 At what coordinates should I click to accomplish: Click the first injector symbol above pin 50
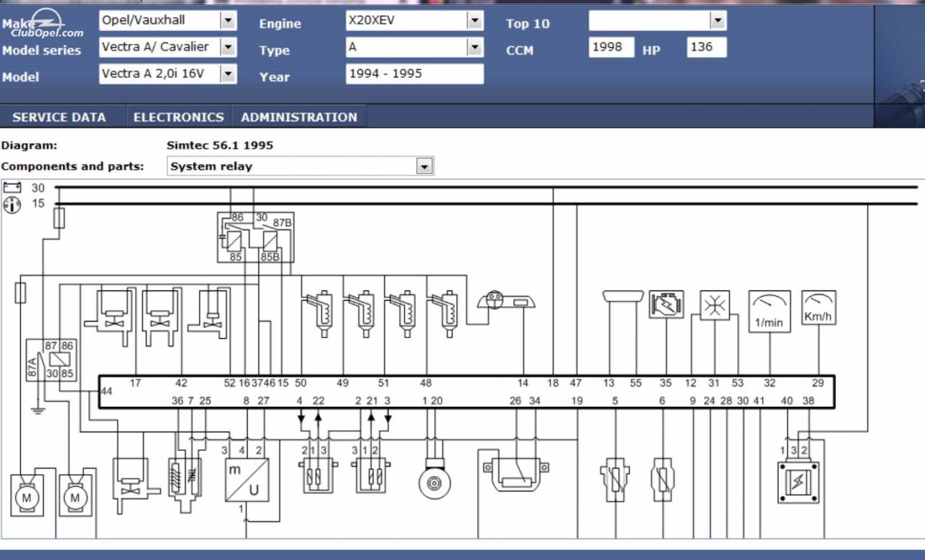(320, 314)
